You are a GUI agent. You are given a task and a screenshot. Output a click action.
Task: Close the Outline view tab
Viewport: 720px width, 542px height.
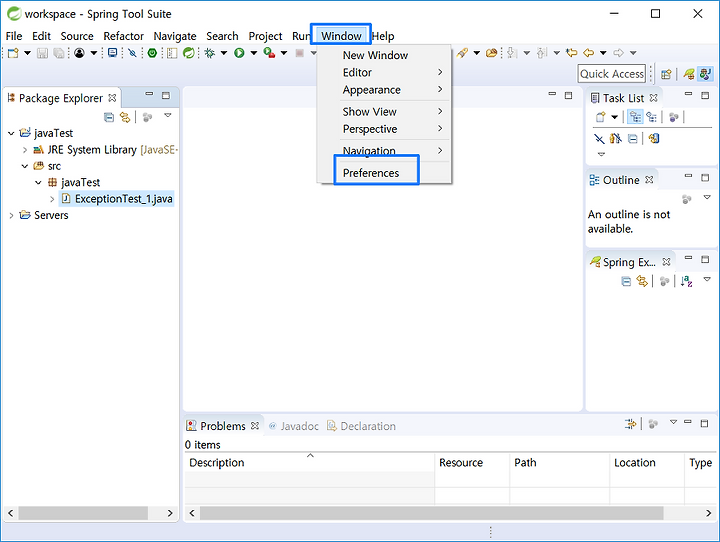(649, 180)
